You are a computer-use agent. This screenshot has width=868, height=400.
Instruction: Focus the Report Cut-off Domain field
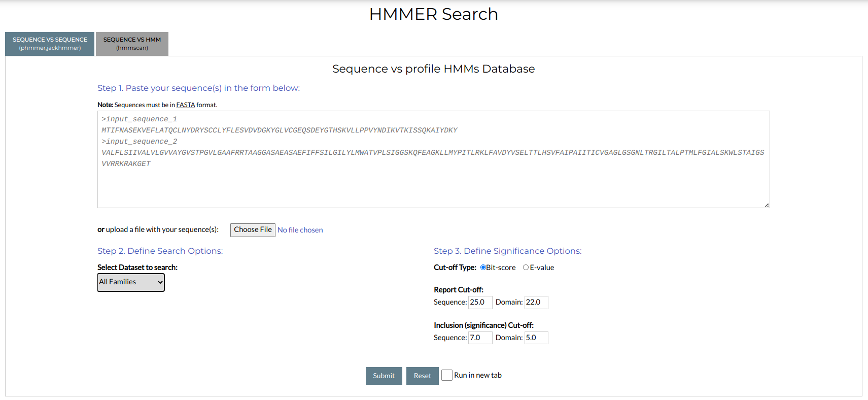tap(536, 303)
